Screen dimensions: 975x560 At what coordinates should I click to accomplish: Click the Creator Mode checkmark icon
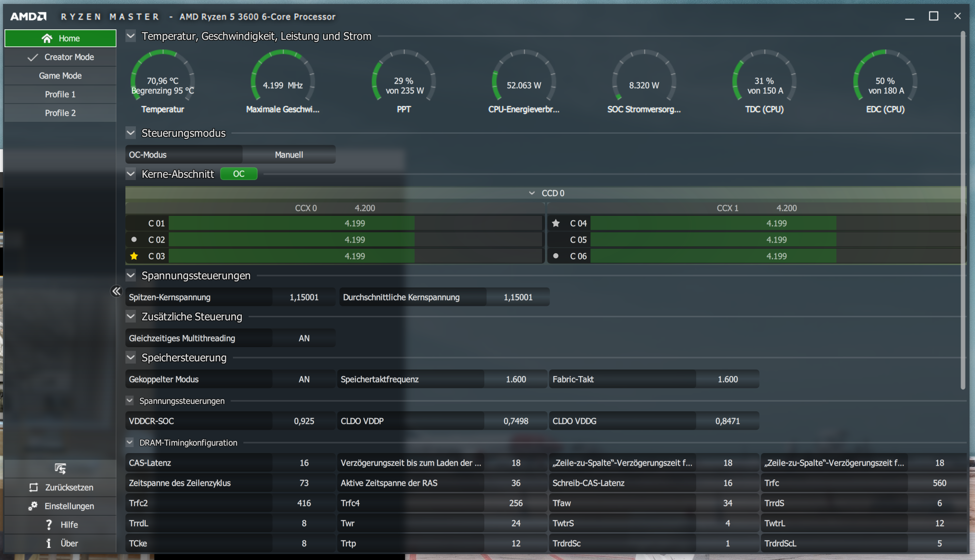33,57
